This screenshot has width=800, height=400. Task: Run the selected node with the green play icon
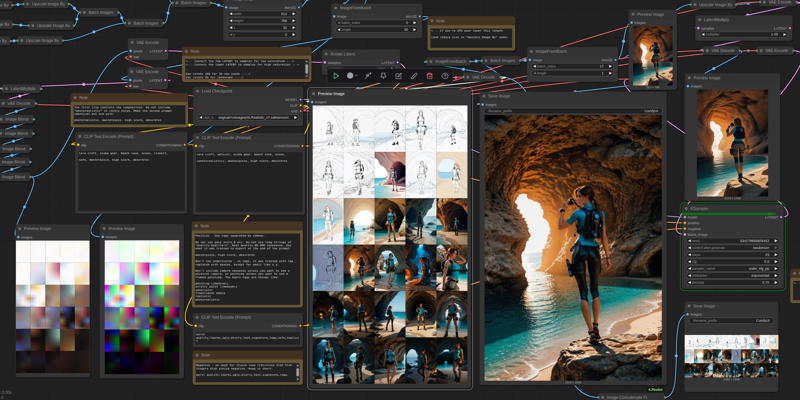coord(336,76)
